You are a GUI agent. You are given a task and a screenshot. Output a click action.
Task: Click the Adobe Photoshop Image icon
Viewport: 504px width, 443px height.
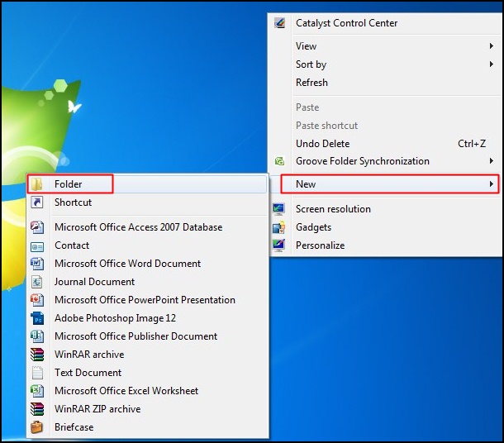[37, 318]
